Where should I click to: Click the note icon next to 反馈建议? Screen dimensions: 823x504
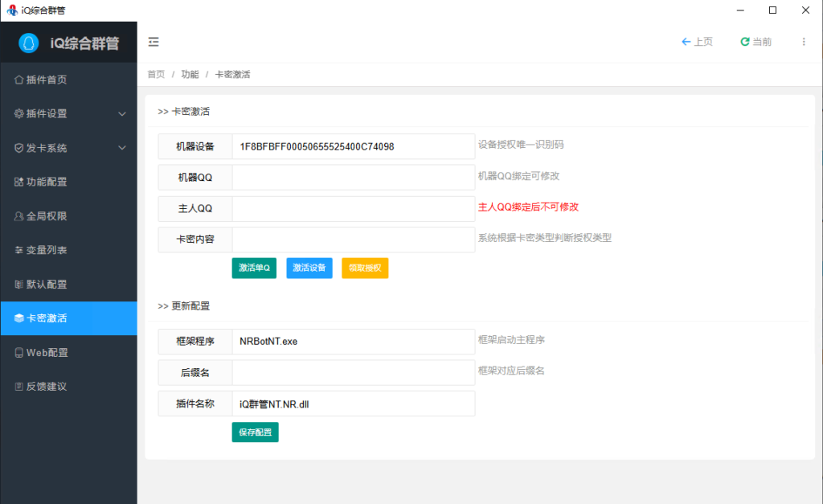(x=19, y=387)
